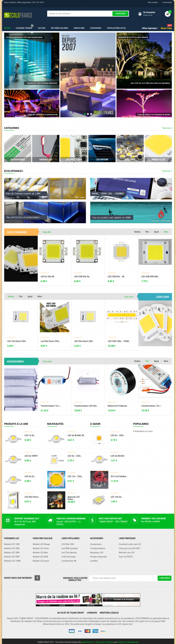Open the shopping cart icon
This screenshot has height=644, width=176.
tap(167, 14)
